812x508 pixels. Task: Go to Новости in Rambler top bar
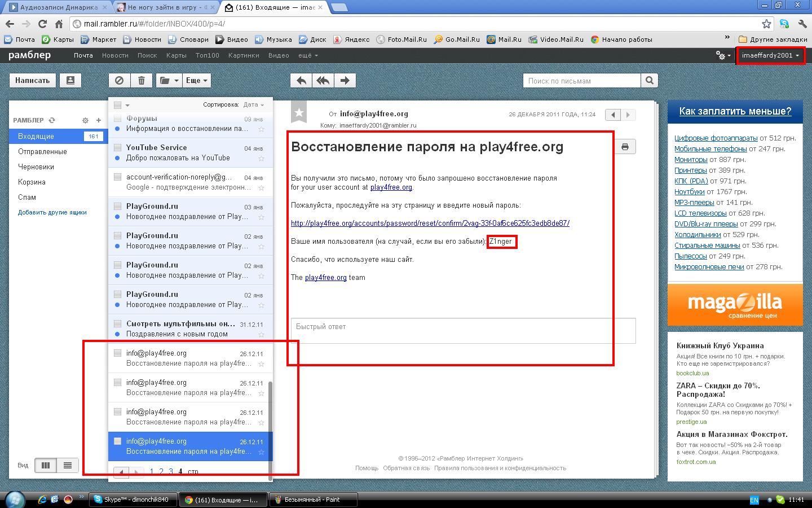(115, 55)
